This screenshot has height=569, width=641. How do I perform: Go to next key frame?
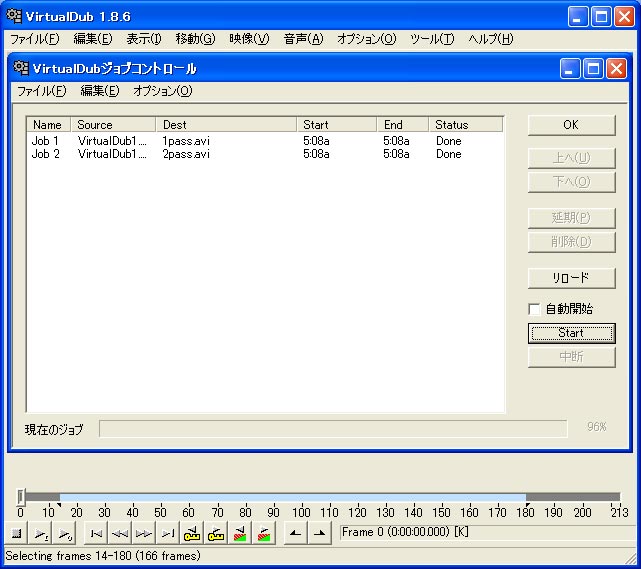(x=216, y=533)
